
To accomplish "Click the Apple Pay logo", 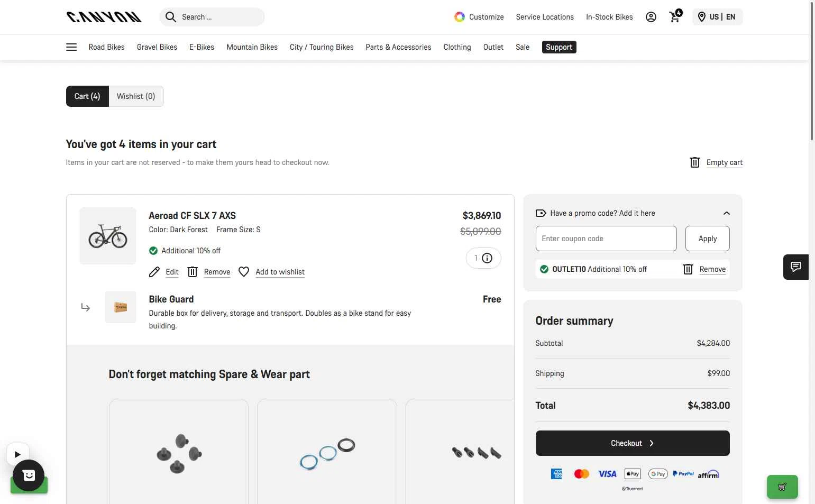I will pyautogui.click(x=633, y=474).
